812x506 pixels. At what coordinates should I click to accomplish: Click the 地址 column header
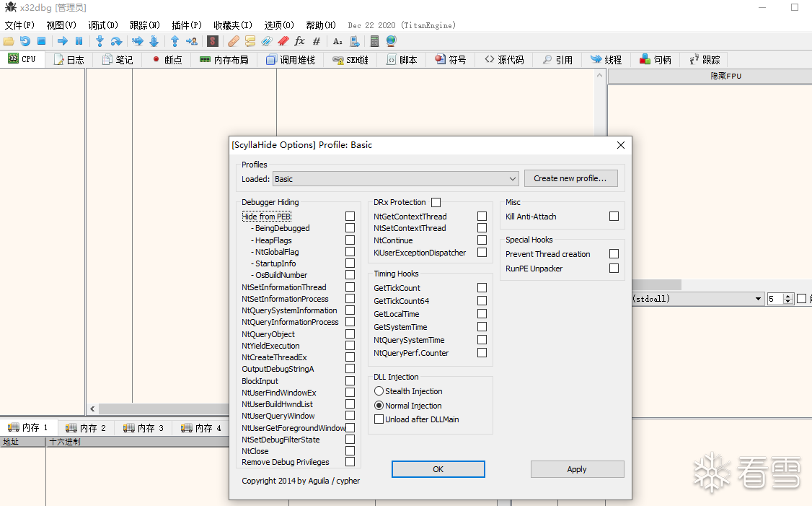[23, 442]
